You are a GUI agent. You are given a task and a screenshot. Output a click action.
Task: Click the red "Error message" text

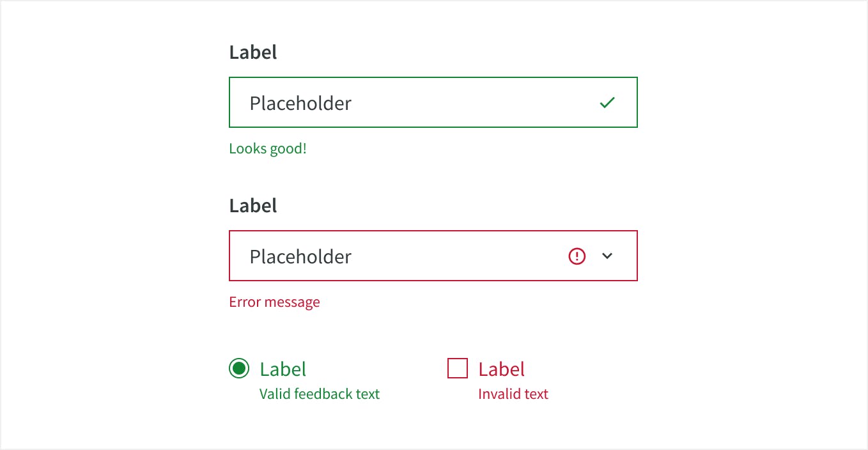click(274, 302)
